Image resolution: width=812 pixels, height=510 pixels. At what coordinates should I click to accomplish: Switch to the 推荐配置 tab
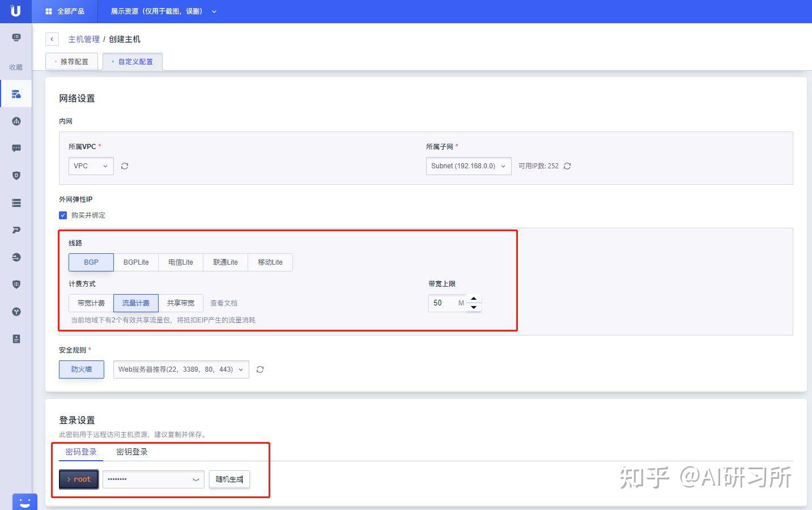[71, 61]
